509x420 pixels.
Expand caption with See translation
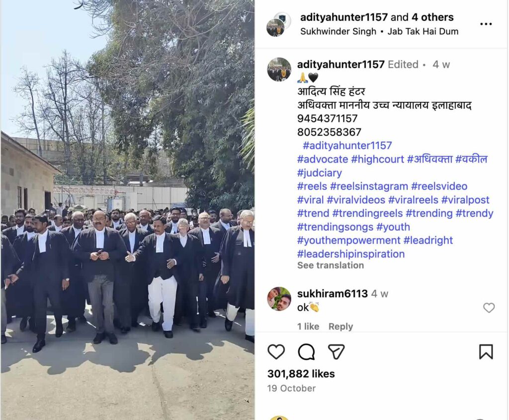tap(331, 265)
